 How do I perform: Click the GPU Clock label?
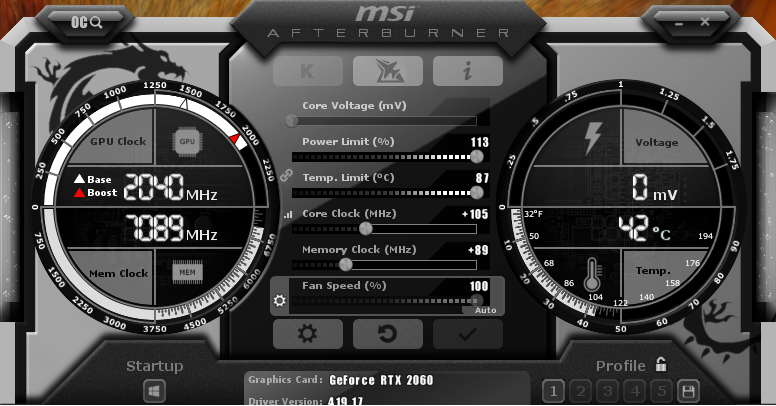coord(118,142)
